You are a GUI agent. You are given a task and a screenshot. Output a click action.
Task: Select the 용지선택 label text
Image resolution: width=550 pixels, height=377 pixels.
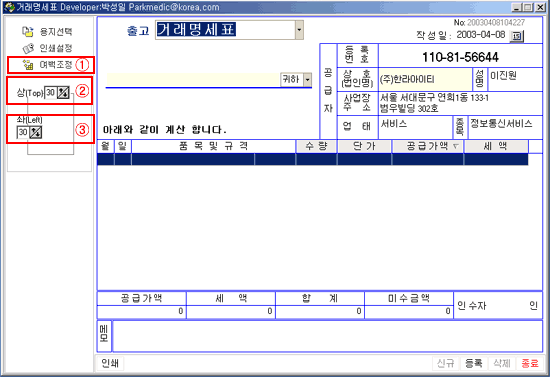click(x=56, y=32)
